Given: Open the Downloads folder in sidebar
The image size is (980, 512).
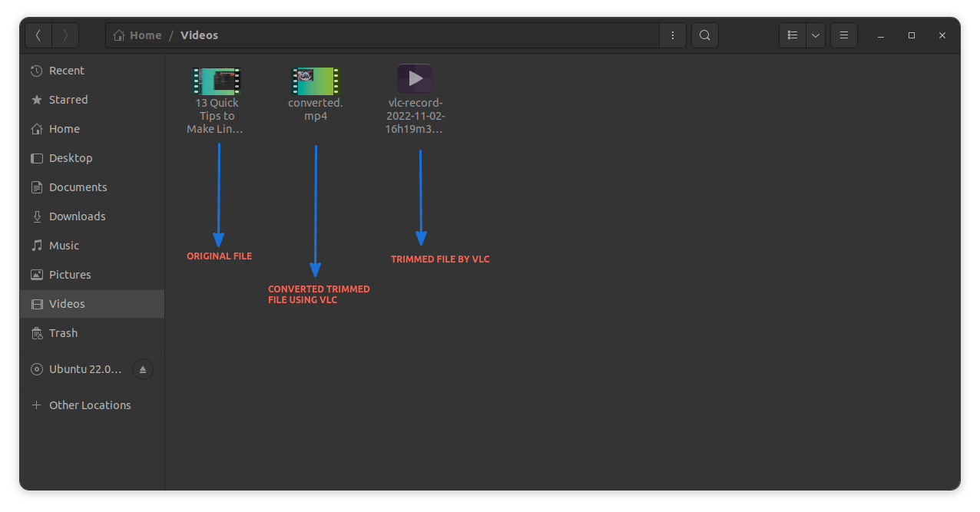Looking at the screenshot, I should click(77, 216).
